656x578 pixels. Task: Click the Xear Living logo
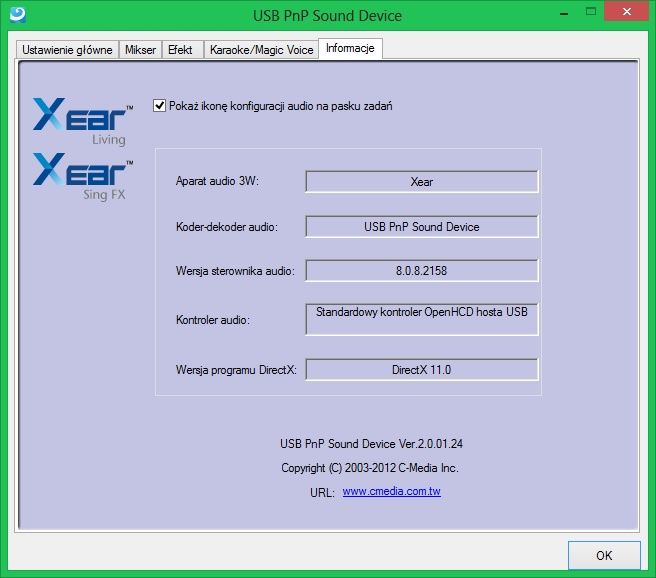[x=83, y=122]
